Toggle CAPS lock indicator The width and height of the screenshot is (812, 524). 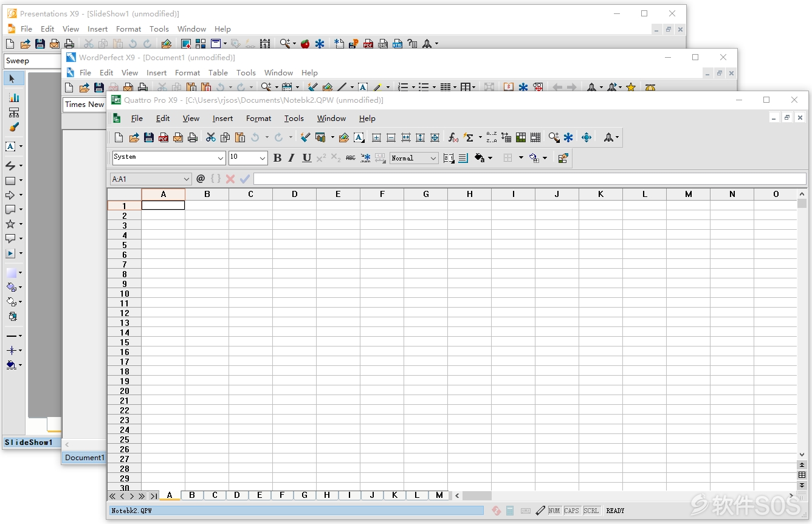(572, 511)
